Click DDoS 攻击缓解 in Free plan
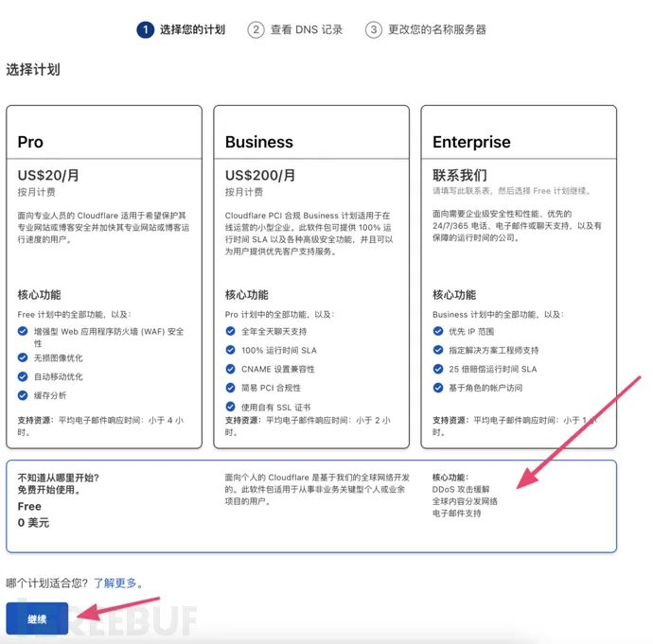This screenshot has height=644, width=653. tap(461, 489)
